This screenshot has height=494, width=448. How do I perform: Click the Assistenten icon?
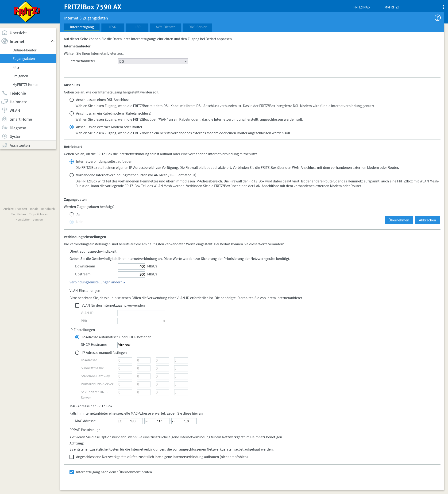click(x=5, y=145)
